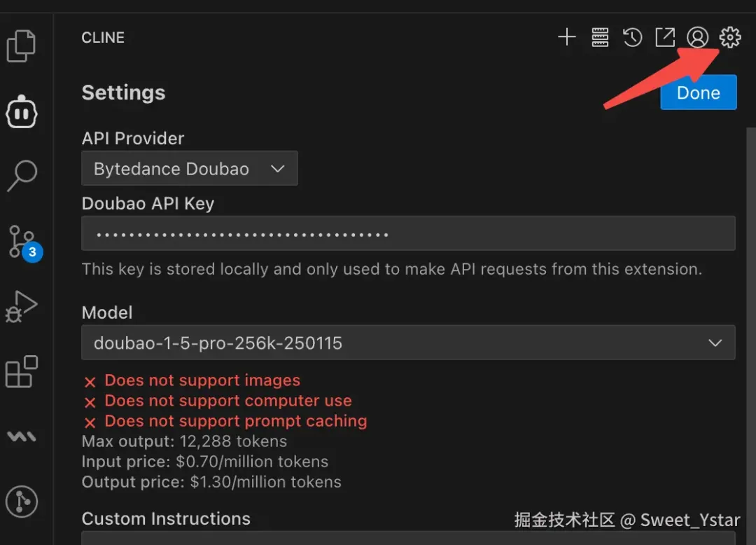This screenshot has width=756, height=545.
Task: Click the Doubao API Key field
Action: pyautogui.click(x=408, y=233)
